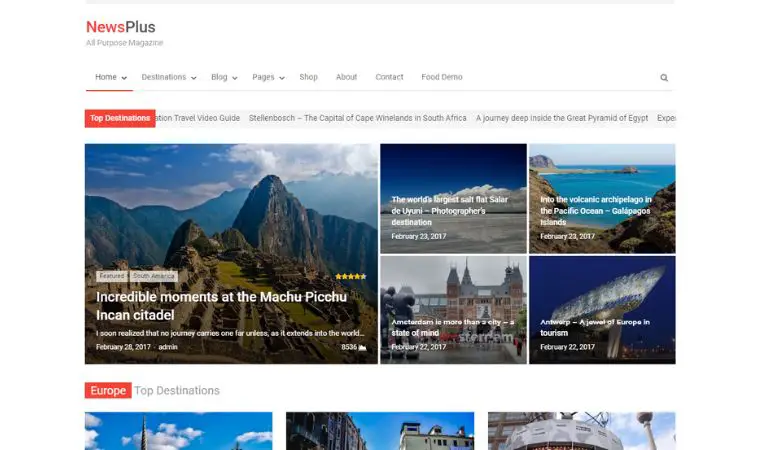The height and width of the screenshot is (450, 770).
Task: Open the Salar de Uyuni salt flat article
Action: pyautogui.click(x=449, y=211)
